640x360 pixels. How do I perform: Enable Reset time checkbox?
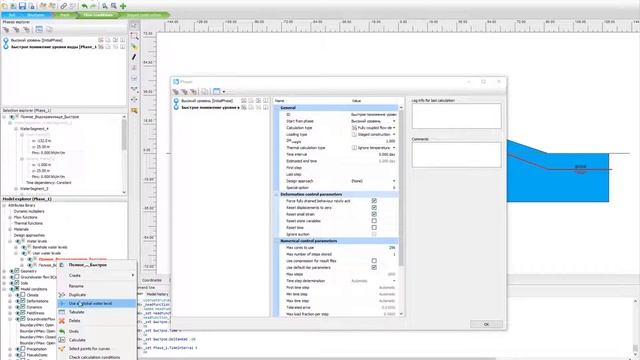(374, 227)
